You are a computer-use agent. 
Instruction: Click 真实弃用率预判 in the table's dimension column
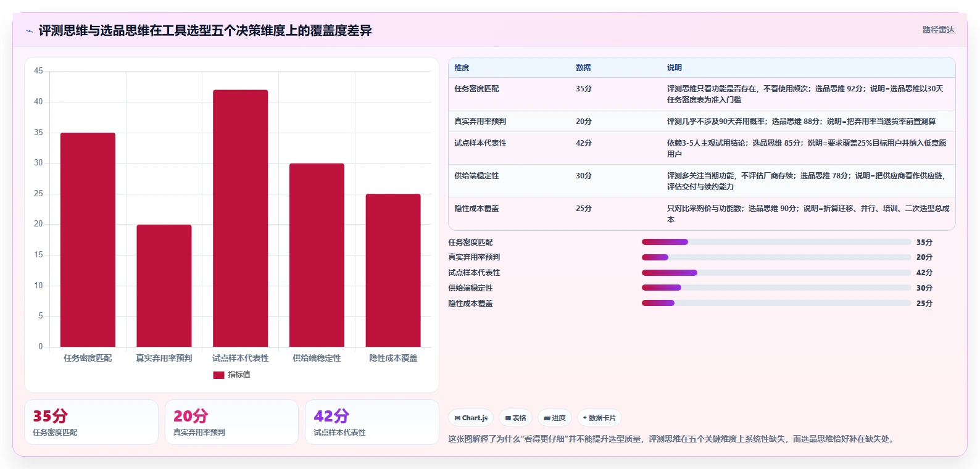480,122
